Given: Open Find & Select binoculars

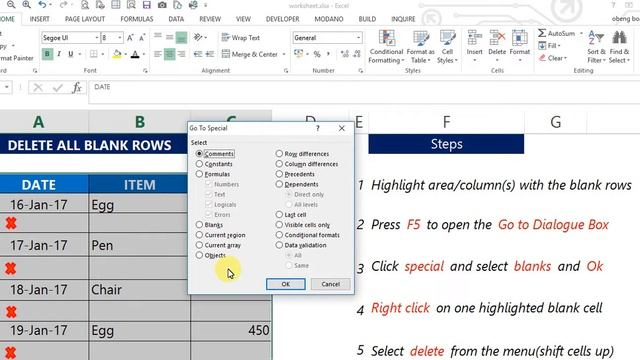Looking at the screenshot, I should click(x=619, y=47).
